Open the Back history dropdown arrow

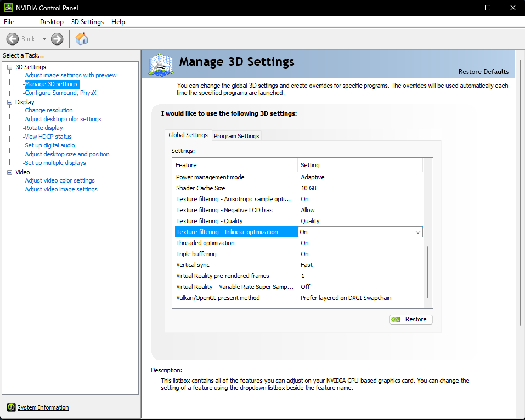click(44, 39)
